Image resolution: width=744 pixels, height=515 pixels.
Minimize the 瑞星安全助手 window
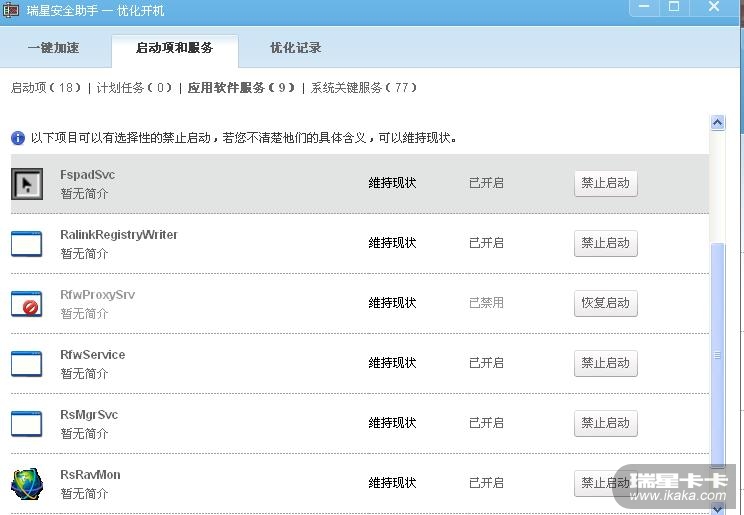(x=644, y=7)
